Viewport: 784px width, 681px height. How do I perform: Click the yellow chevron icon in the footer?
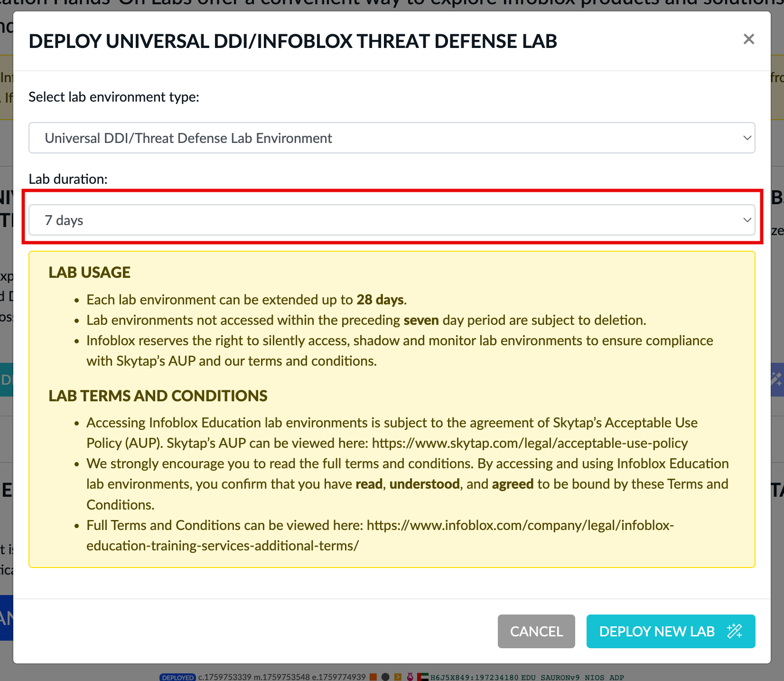coord(398,677)
